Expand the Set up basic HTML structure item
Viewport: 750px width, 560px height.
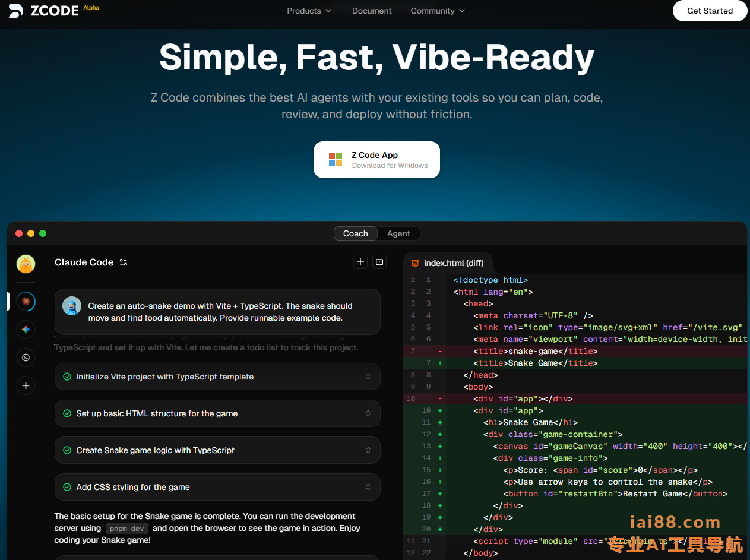(x=368, y=413)
